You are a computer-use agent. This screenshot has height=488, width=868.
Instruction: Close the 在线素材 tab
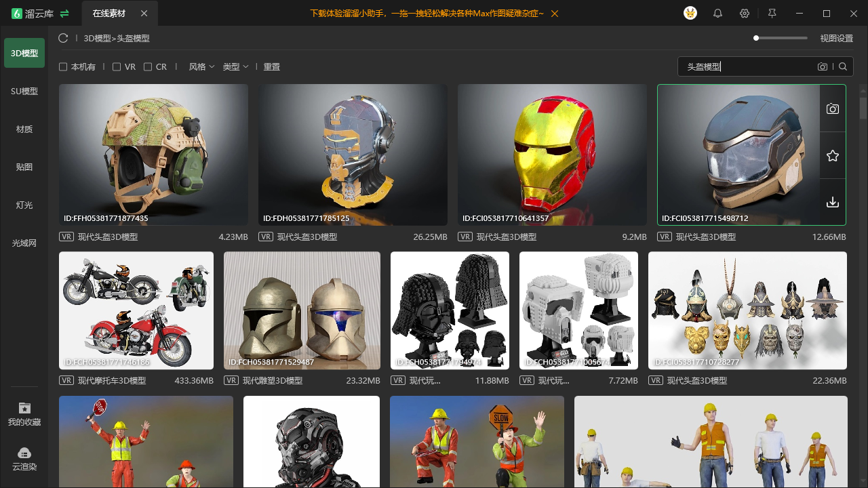click(x=144, y=14)
